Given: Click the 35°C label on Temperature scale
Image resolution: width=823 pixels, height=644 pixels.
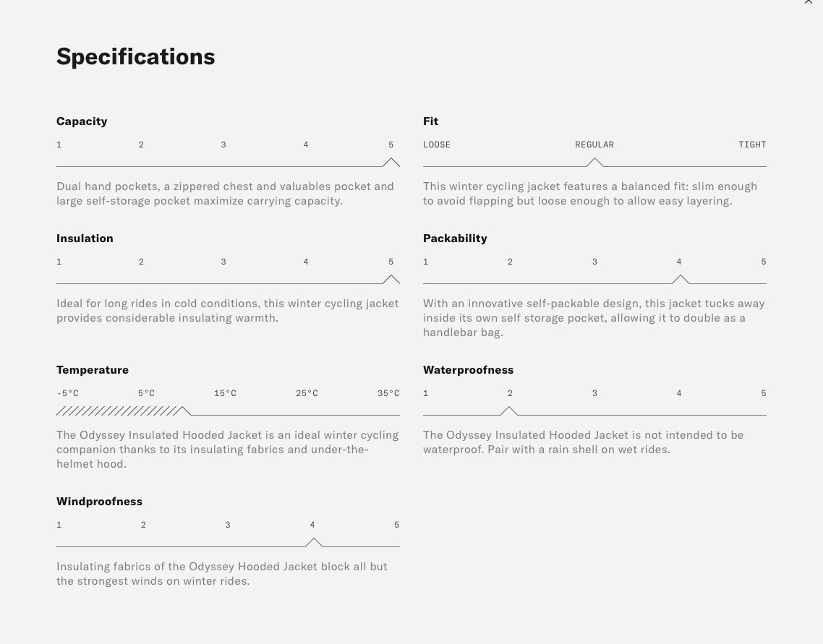Looking at the screenshot, I should click(388, 393).
